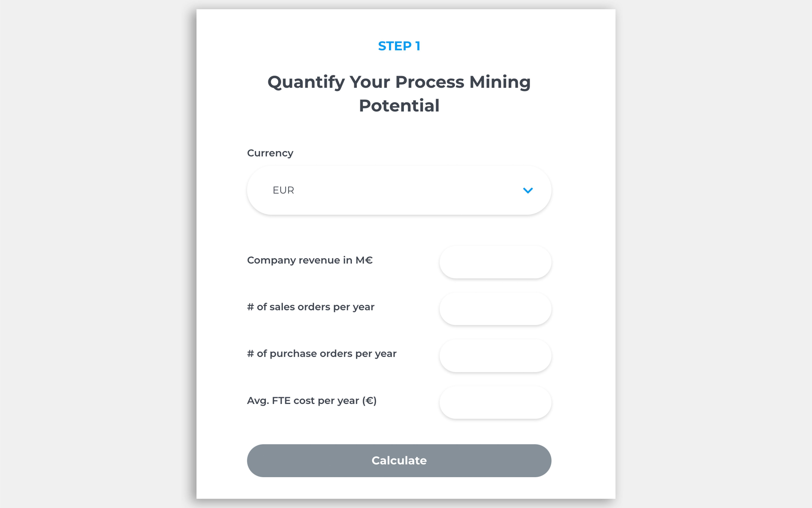The width and height of the screenshot is (812, 508).
Task: Click the 'Quantify Your Process Mining' title line
Action: tap(399, 82)
